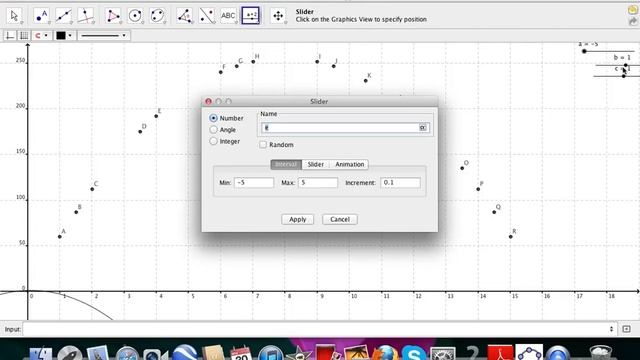Select the Number radio button
640x360 pixels.
tap(213, 118)
